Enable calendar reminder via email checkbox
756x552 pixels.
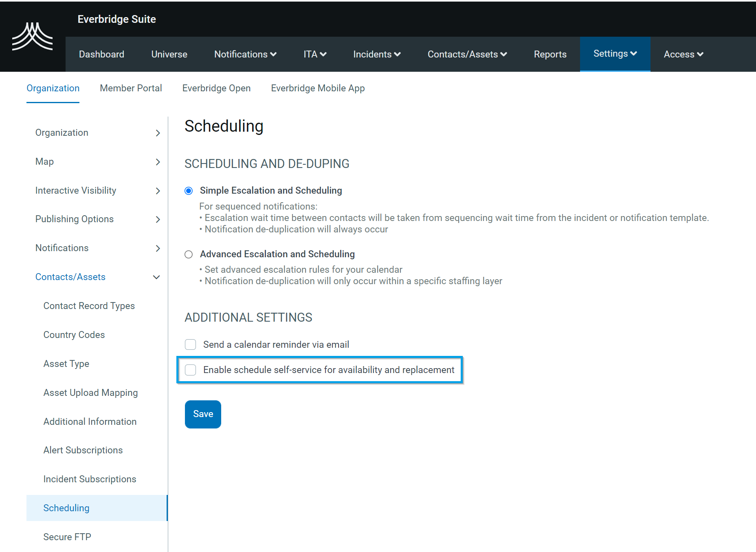pos(190,344)
